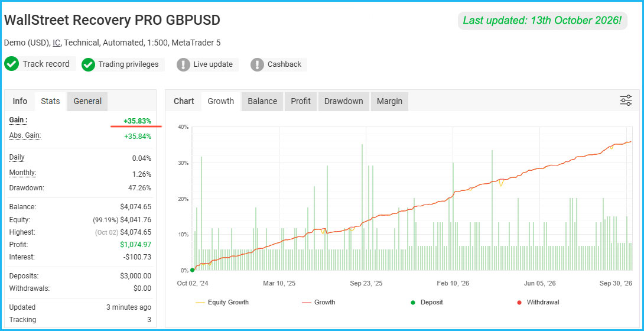Click the 0.04% daily value
Screen dimensions: 644x331
click(x=142, y=158)
